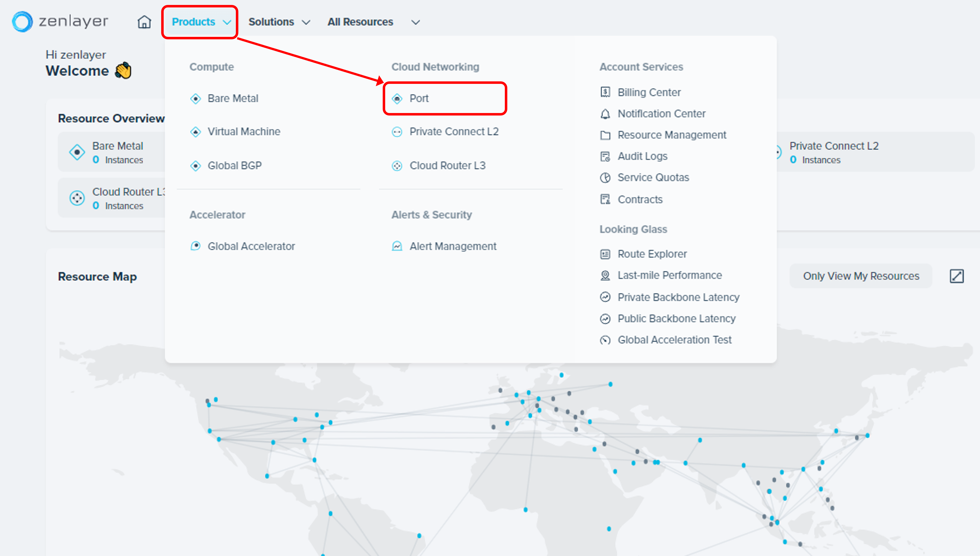Click the Bare Metal diamond icon in Resource Overview
The width and height of the screenshot is (980, 556).
(77, 152)
